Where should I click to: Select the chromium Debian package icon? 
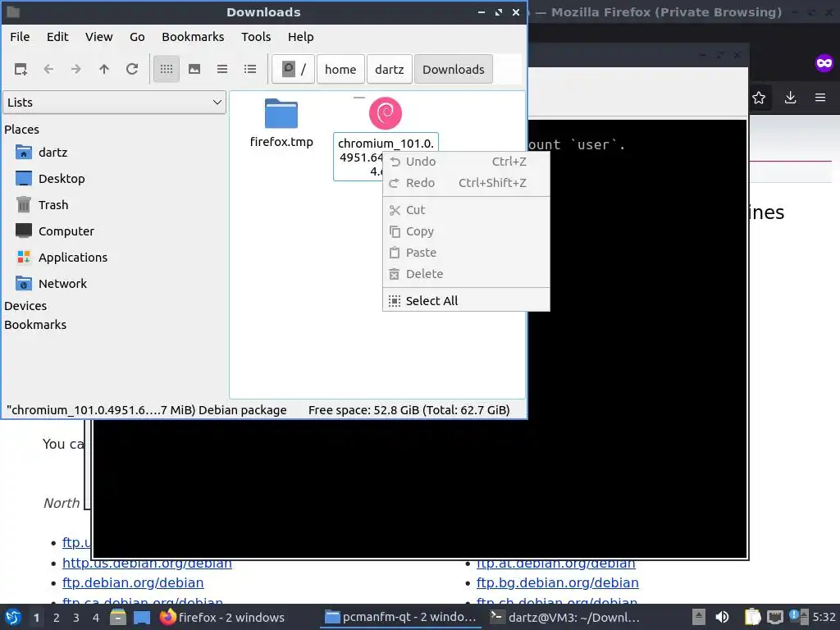click(x=386, y=113)
